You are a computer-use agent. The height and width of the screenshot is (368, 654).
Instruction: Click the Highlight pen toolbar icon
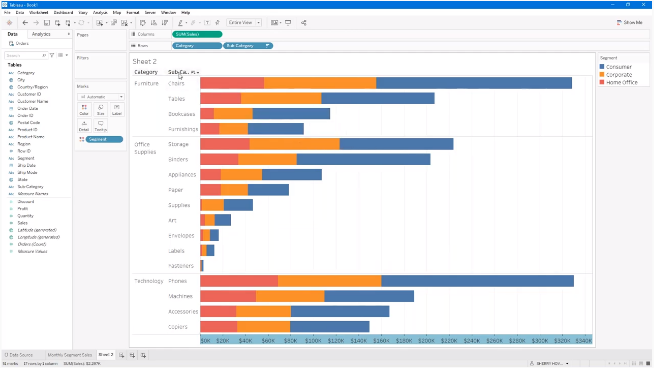[180, 23]
